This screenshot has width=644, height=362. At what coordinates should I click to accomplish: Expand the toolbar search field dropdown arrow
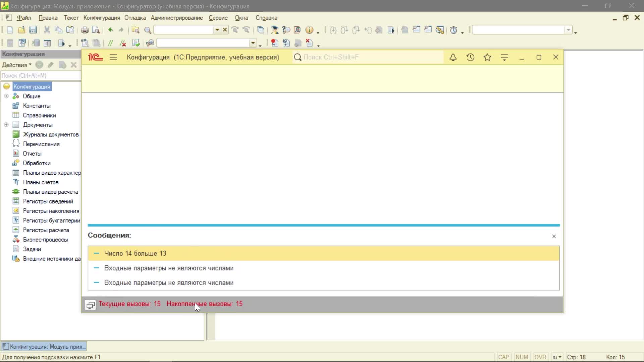217,30
